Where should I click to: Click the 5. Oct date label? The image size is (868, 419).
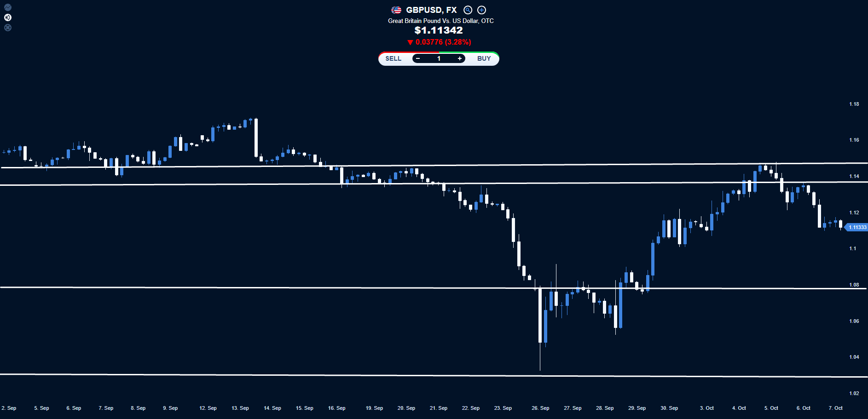tap(771, 408)
